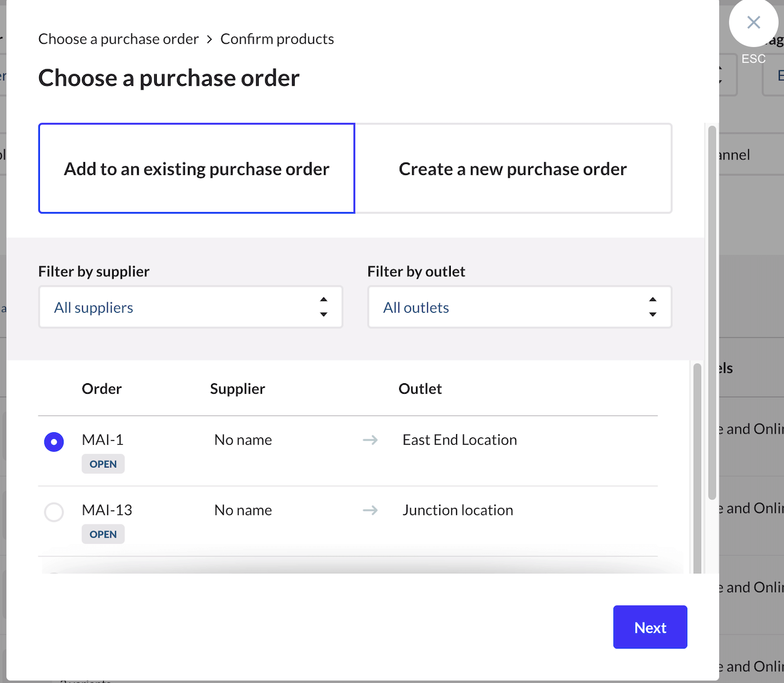
Task: Click the Confirm products breadcrumb
Action: point(277,39)
